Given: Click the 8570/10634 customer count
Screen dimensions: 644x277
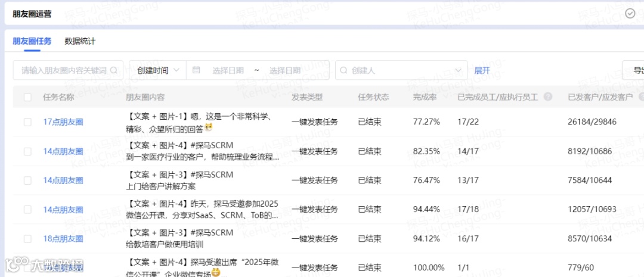Looking at the screenshot, I should (x=590, y=239).
